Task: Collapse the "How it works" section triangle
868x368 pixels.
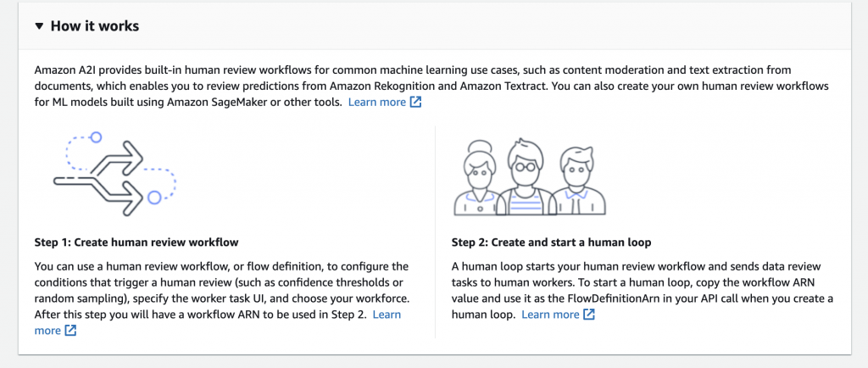Action: pos(39,26)
